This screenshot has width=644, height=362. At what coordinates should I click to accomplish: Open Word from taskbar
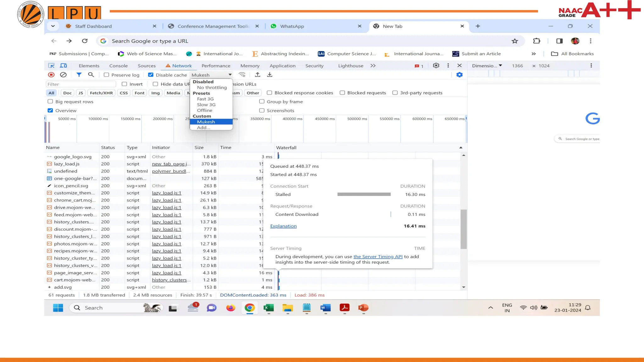(325, 308)
